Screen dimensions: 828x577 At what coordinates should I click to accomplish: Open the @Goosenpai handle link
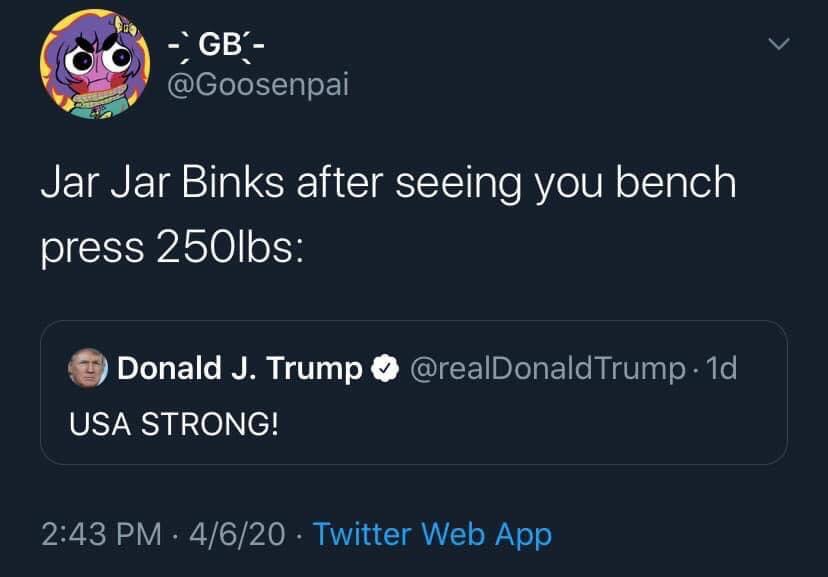point(256,86)
